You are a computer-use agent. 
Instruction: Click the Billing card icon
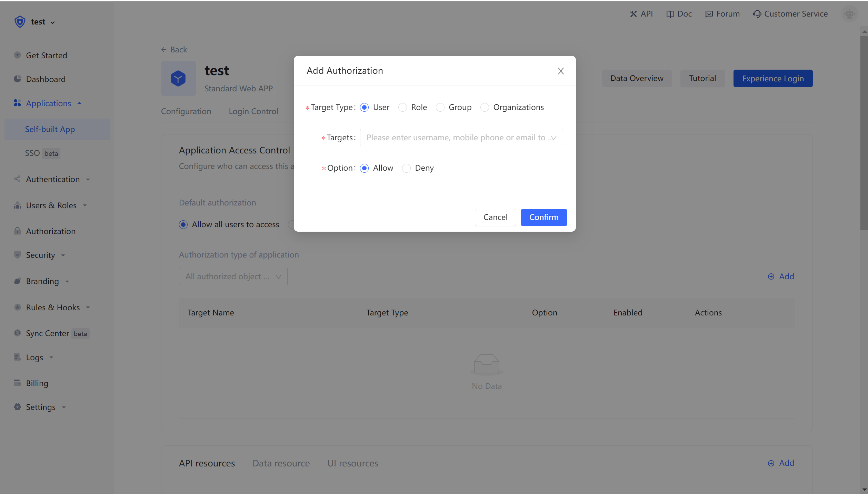(x=17, y=383)
